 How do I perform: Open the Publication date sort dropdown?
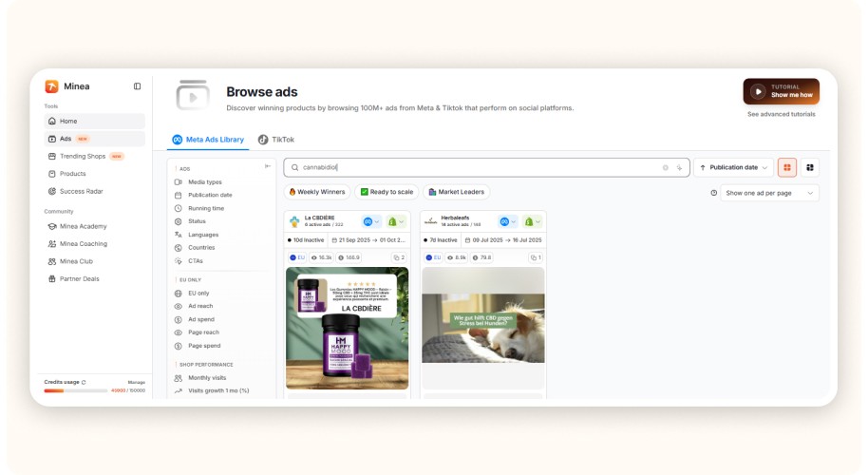point(733,167)
